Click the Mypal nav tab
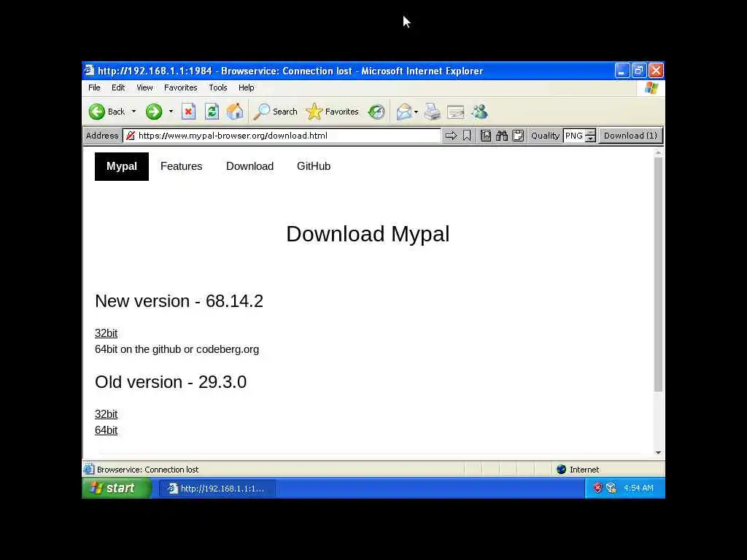 coord(122,166)
